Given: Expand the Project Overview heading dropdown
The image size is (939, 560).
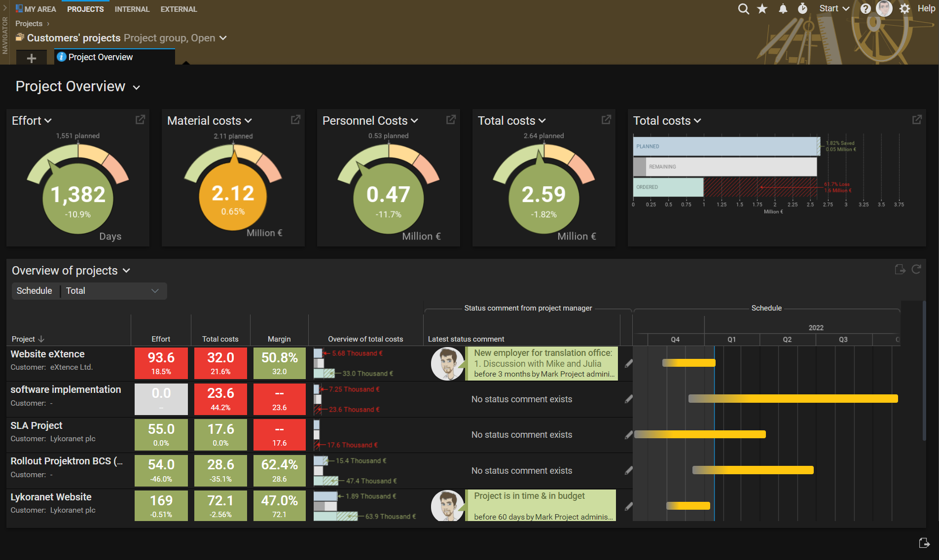Looking at the screenshot, I should [x=137, y=87].
